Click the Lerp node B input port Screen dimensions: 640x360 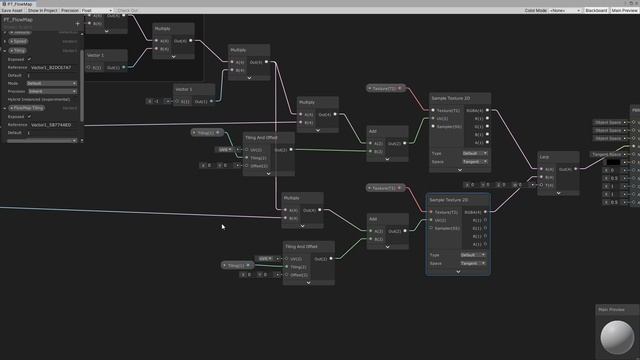[541, 177]
